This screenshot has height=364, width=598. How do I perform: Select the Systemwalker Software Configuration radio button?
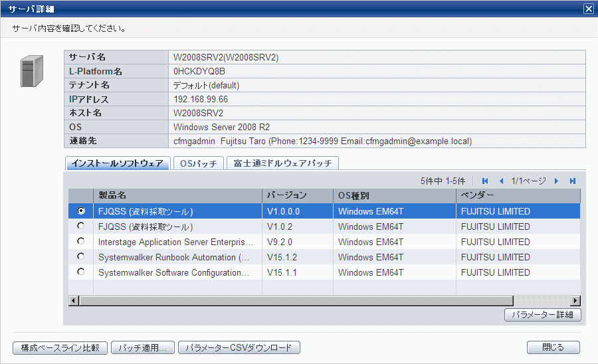[x=81, y=272]
